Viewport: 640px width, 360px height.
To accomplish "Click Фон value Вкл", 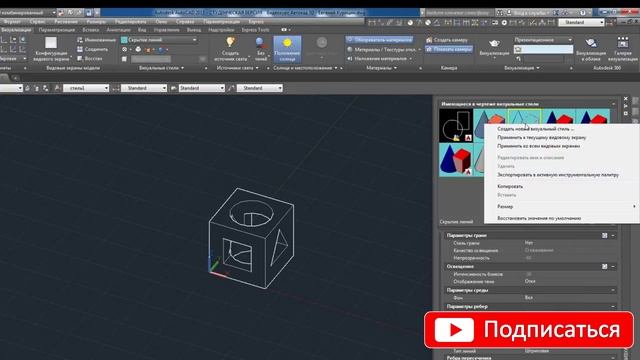I will tap(529, 298).
